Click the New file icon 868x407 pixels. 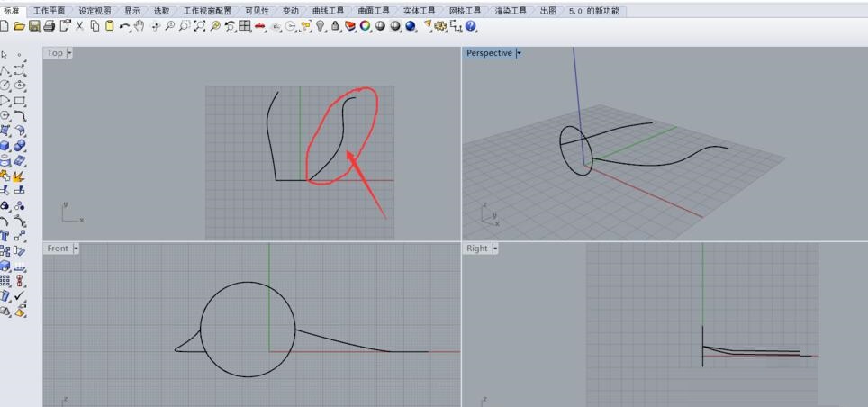5,26
